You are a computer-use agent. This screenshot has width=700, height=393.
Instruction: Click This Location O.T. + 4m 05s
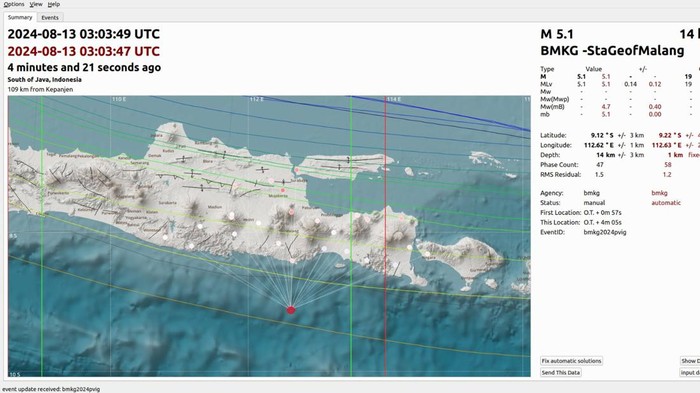[602, 222]
